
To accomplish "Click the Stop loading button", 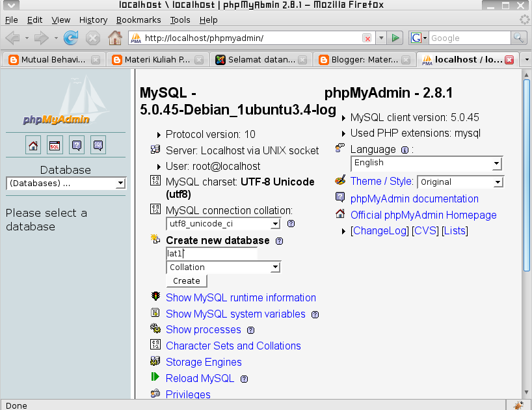I will click(x=92, y=38).
